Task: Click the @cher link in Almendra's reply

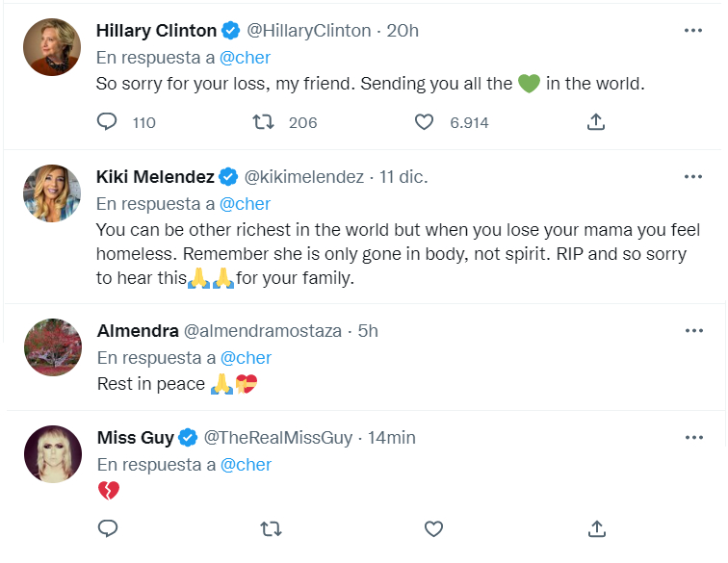Action: pyautogui.click(x=246, y=358)
